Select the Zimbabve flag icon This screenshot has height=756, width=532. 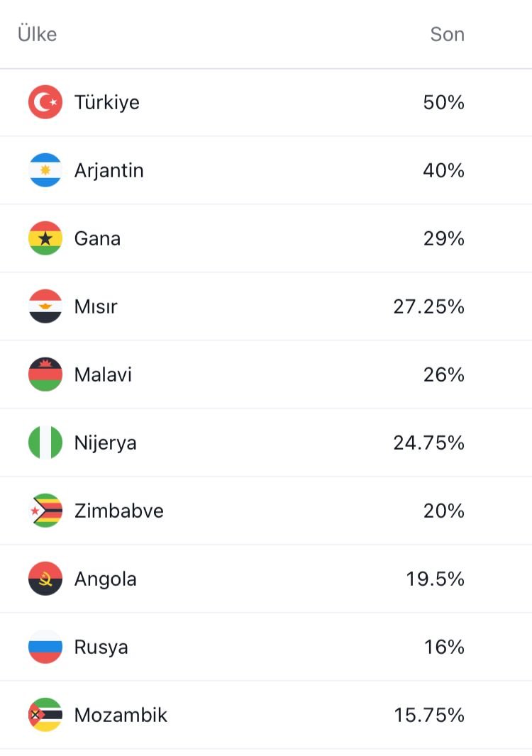[x=45, y=511]
